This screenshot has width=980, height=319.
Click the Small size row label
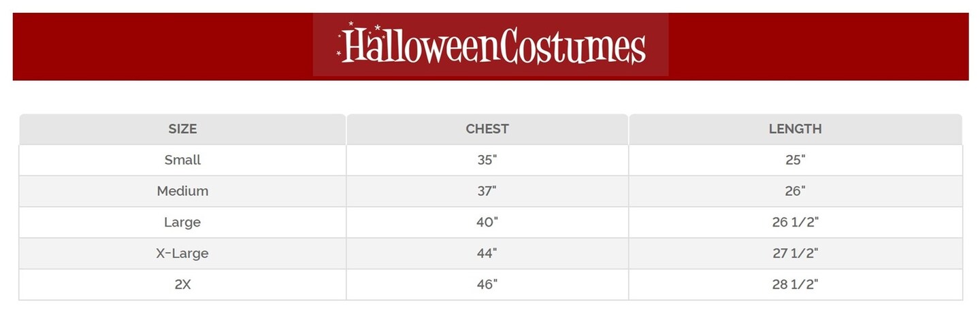point(182,160)
